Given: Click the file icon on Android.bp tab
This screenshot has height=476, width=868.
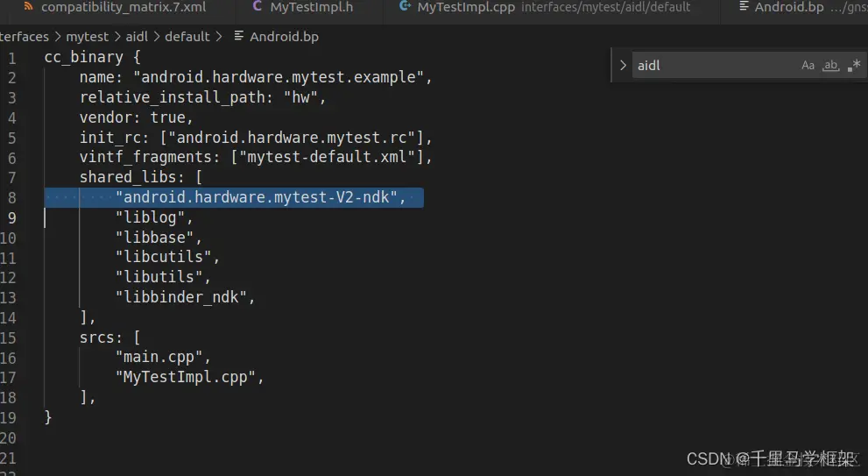Looking at the screenshot, I should (744, 7).
